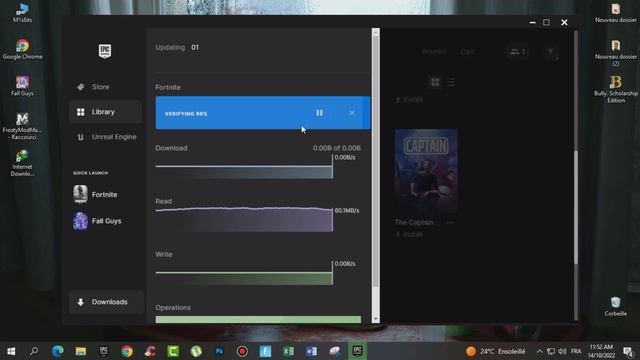Viewport: 640px width, 360px height.
Task: Click the scrollbar up arrow
Action: pyautogui.click(x=376, y=32)
